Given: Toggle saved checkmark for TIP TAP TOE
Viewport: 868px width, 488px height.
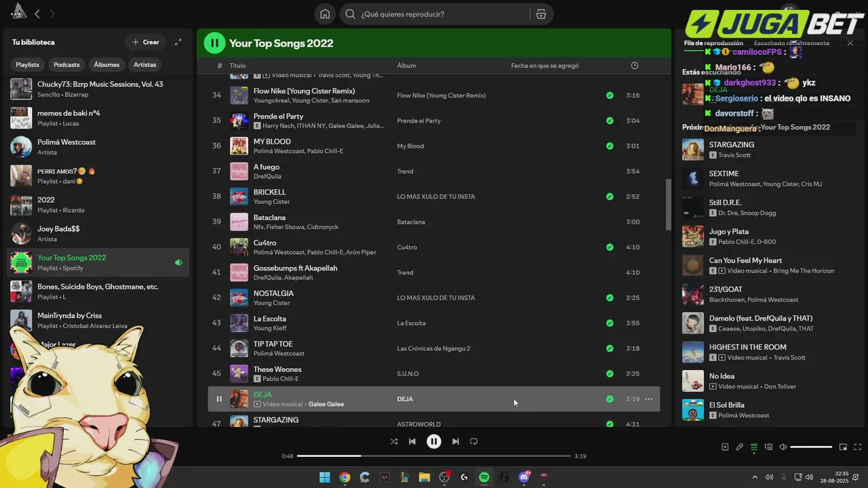Looking at the screenshot, I should pos(610,348).
